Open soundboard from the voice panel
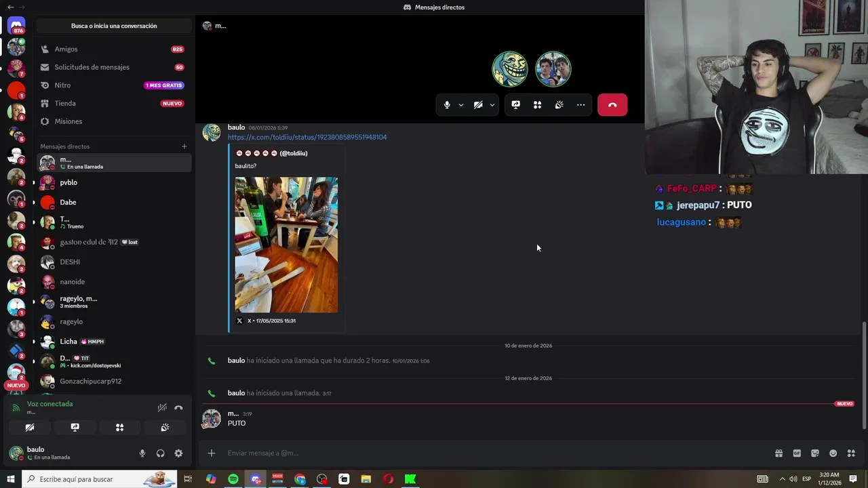The width and height of the screenshot is (868, 488). click(165, 428)
